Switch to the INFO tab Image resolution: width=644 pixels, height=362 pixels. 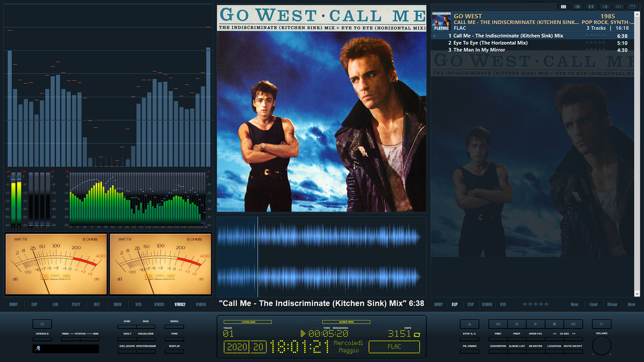click(x=117, y=304)
